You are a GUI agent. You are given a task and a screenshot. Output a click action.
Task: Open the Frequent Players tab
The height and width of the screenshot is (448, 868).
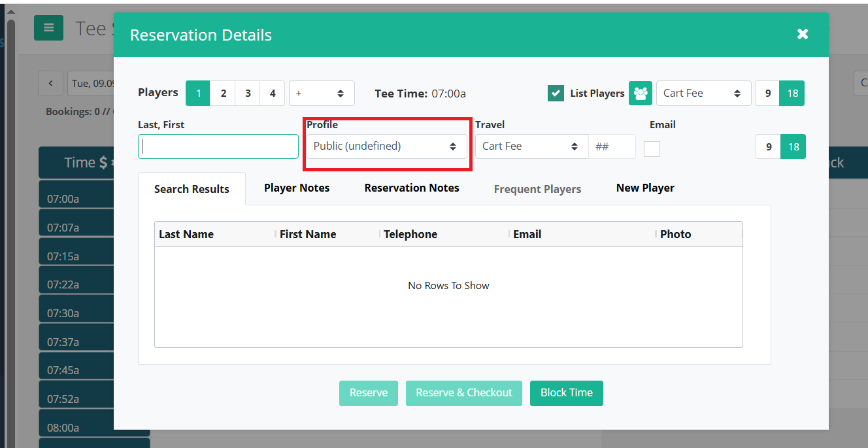(x=537, y=189)
